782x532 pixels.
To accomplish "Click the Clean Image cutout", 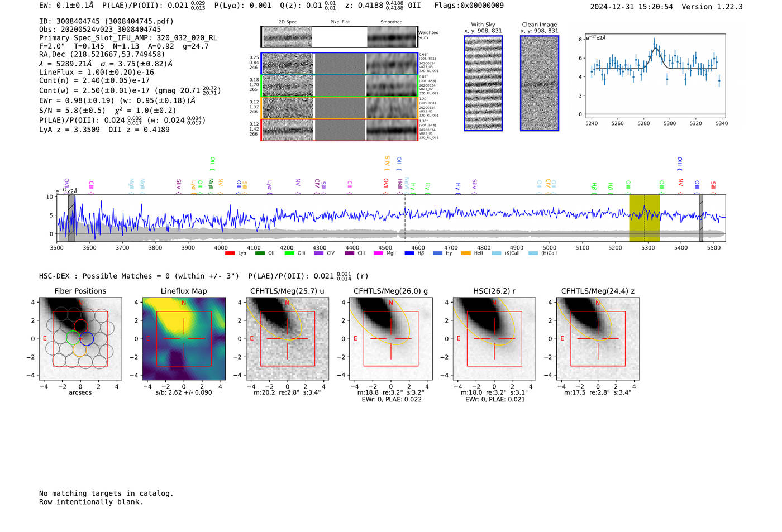I will click(x=540, y=83).
